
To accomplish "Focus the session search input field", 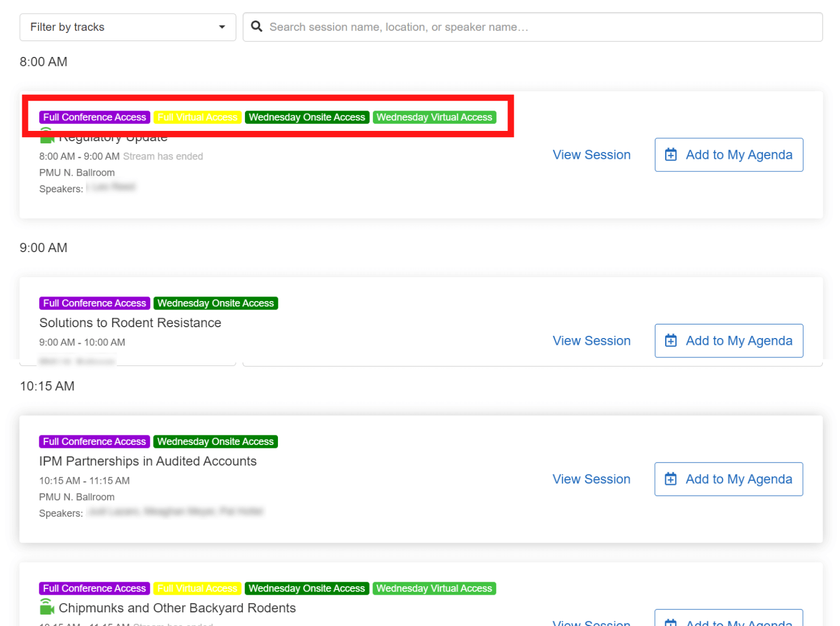I will (541, 27).
